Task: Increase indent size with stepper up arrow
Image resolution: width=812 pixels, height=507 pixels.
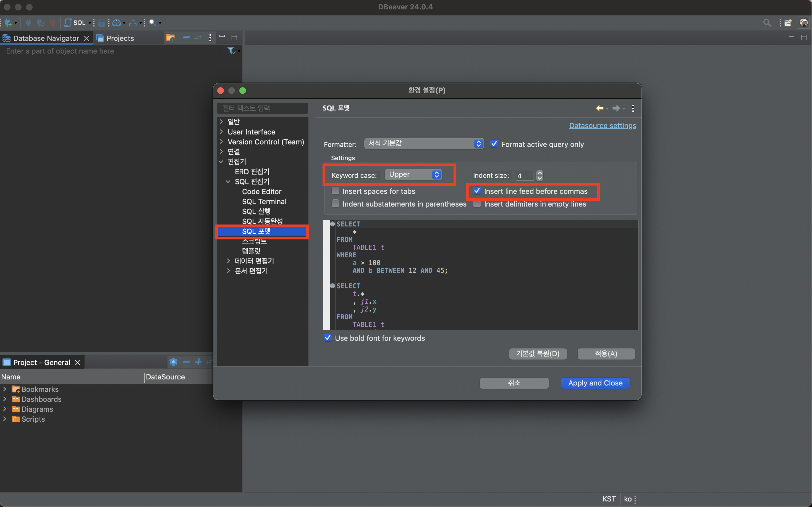Action: click(x=539, y=173)
